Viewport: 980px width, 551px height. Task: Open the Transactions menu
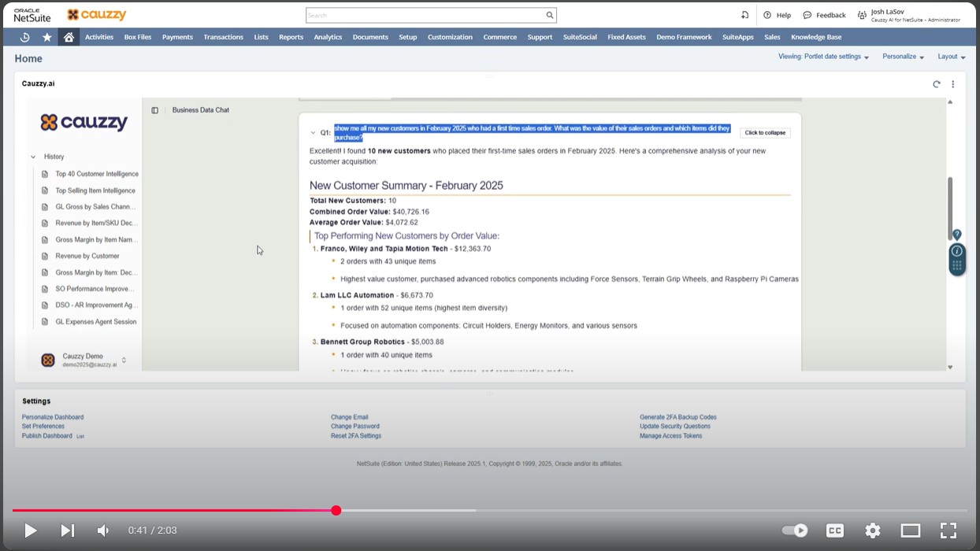[x=223, y=37]
